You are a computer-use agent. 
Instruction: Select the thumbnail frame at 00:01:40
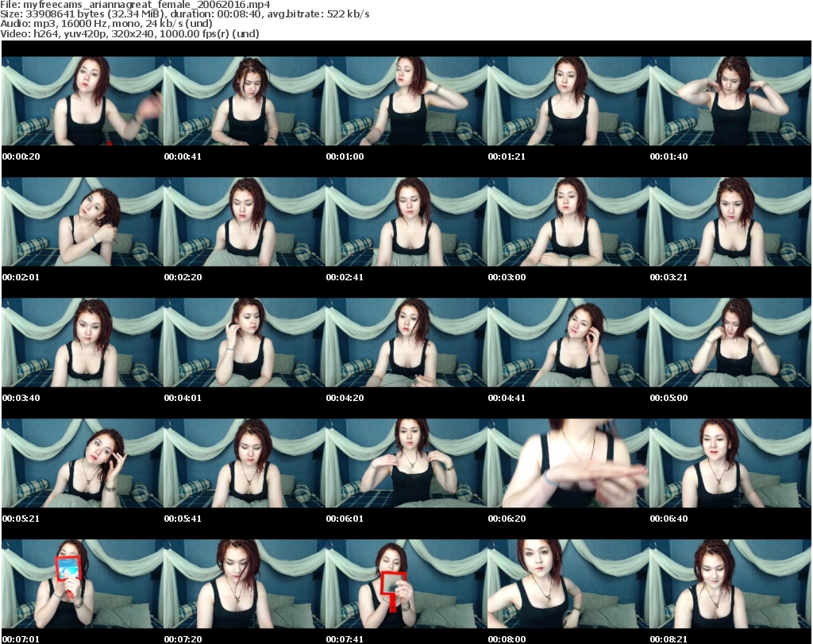click(x=730, y=101)
